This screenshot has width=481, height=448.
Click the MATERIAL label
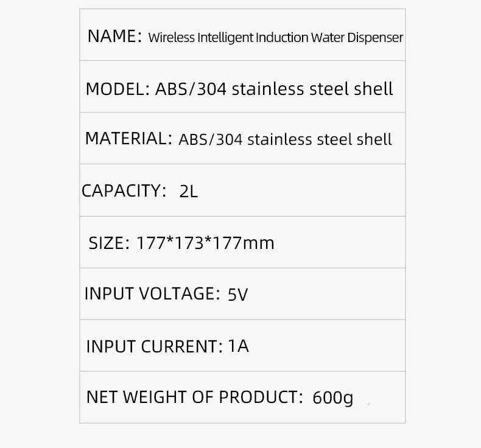click(128, 139)
